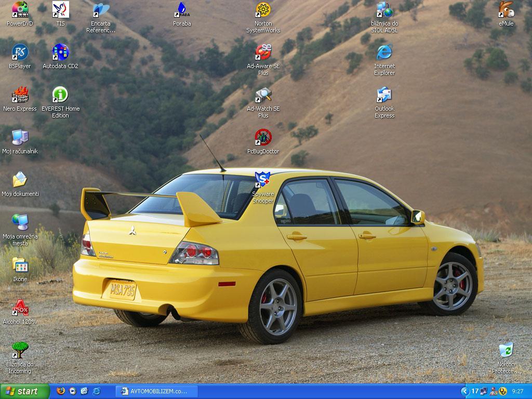The height and width of the screenshot is (399, 532).
Task: Click the Outlook Express desktop icon
Action: [384, 102]
